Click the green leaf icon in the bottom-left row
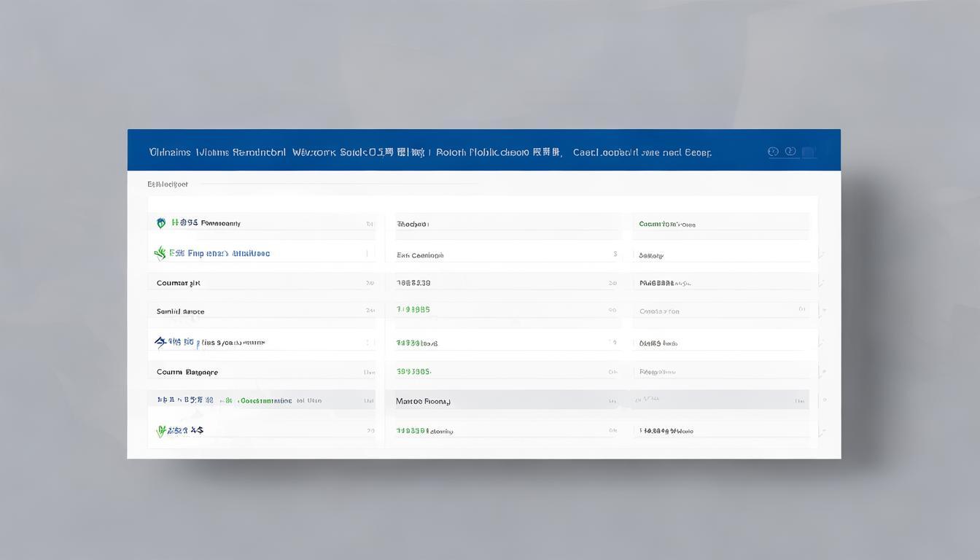The height and width of the screenshot is (560, 980). tap(161, 431)
